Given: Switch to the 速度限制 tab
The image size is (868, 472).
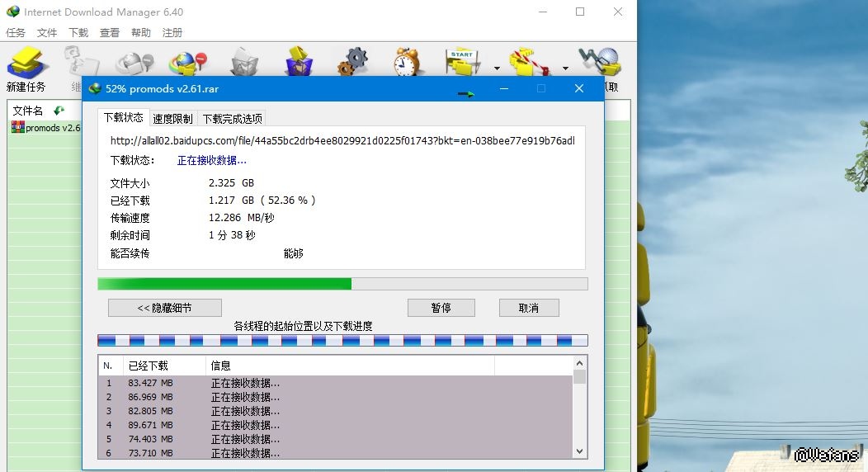Looking at the screenshot, I should tap(172, 119).
